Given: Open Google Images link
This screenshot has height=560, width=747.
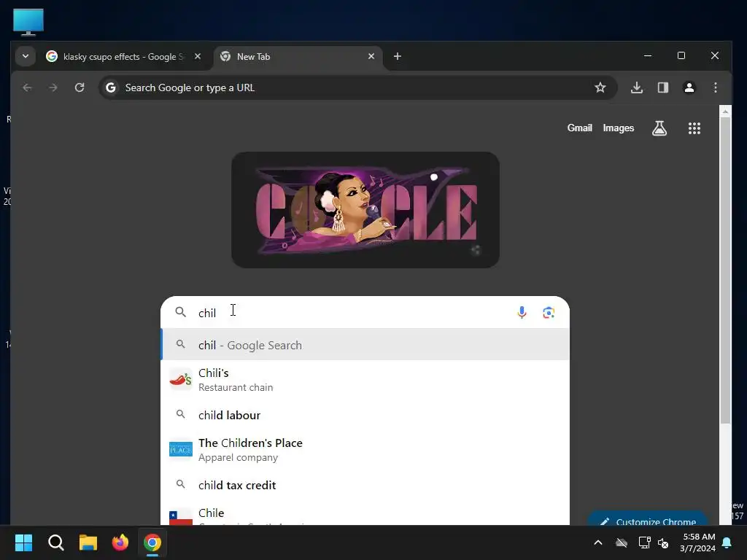Looking at the screenshot, I should coord(619,128).
